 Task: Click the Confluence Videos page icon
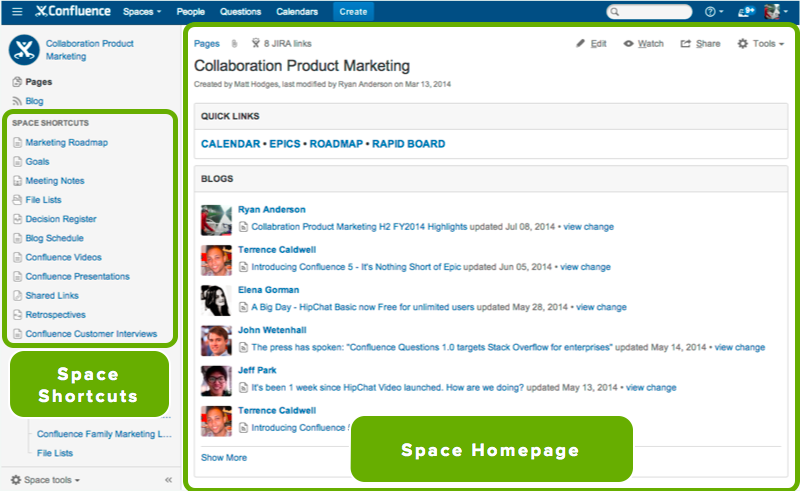[17, 257]
